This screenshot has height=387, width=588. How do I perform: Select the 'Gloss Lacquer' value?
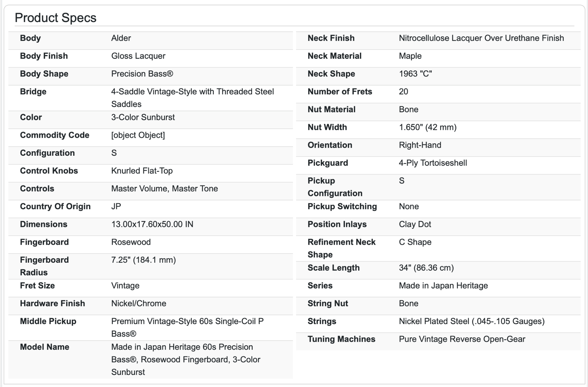coord(138,56)
